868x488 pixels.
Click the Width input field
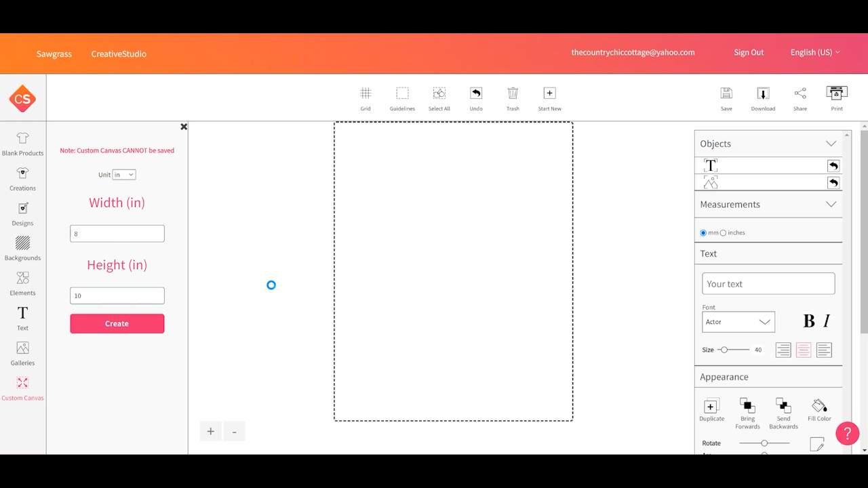coord(117,234)
